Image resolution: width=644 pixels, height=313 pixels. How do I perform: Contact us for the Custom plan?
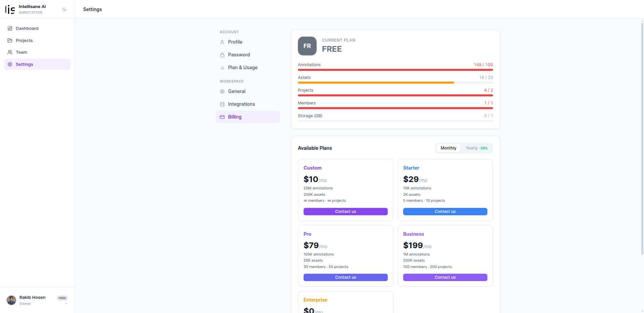(x=345, y=212)
